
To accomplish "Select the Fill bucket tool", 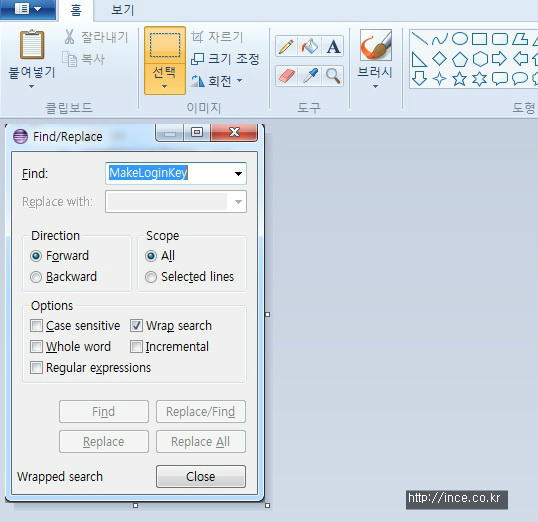I will tap(309, 46).
